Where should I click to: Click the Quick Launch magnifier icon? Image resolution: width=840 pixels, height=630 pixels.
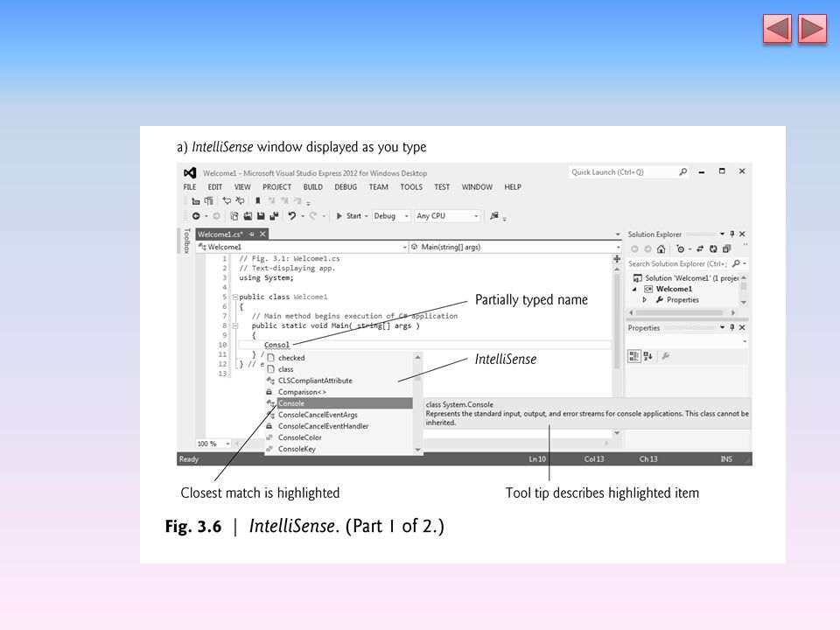[x=683, y=172]
